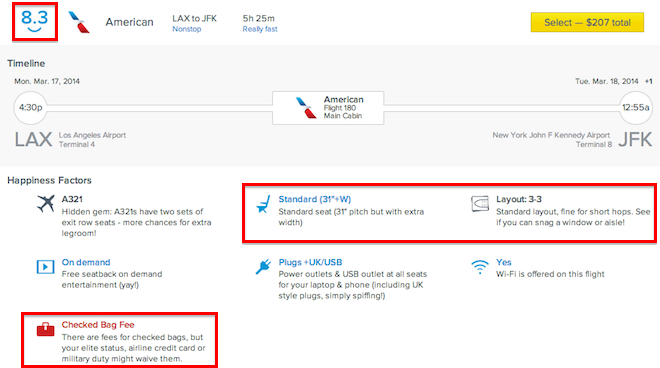
Task: Click the American logo in flight 180 box
Action: [x=306, y=108]
